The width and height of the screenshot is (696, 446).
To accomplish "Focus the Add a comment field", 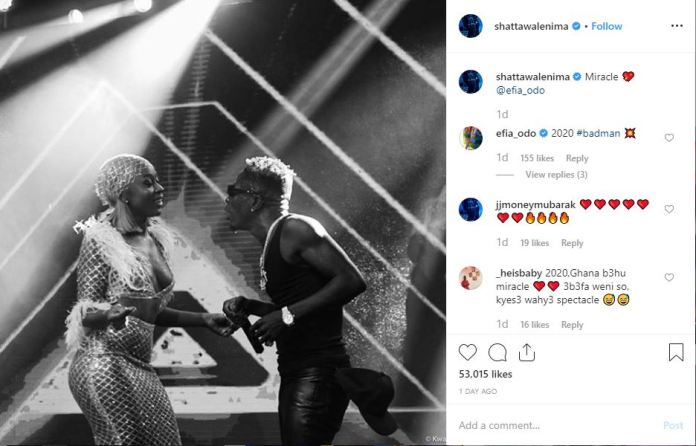I will click(x=557, y=425).
